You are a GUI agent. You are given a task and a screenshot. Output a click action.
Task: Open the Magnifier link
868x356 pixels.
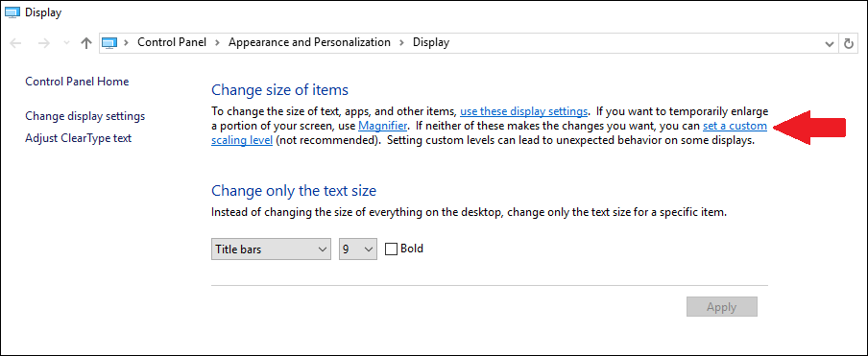383,126
